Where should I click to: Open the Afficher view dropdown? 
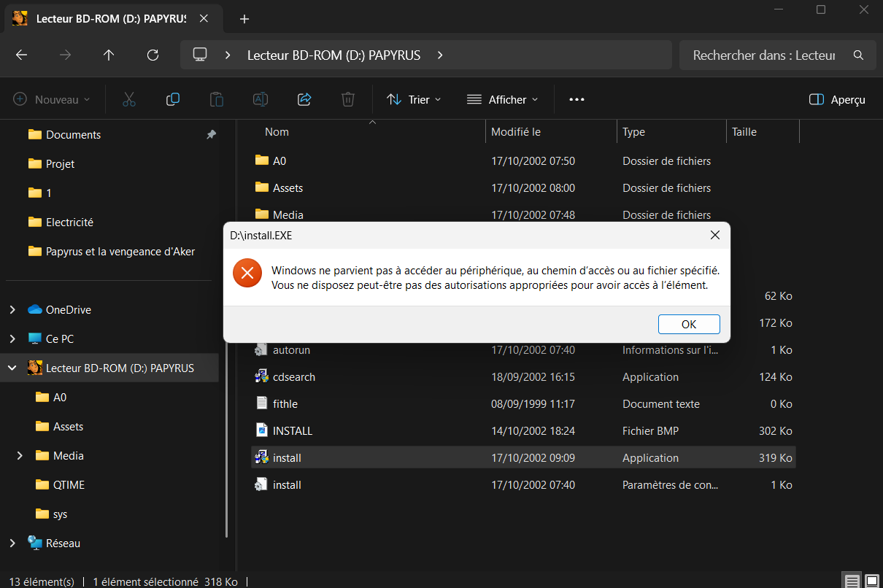(x=503, y=99)
